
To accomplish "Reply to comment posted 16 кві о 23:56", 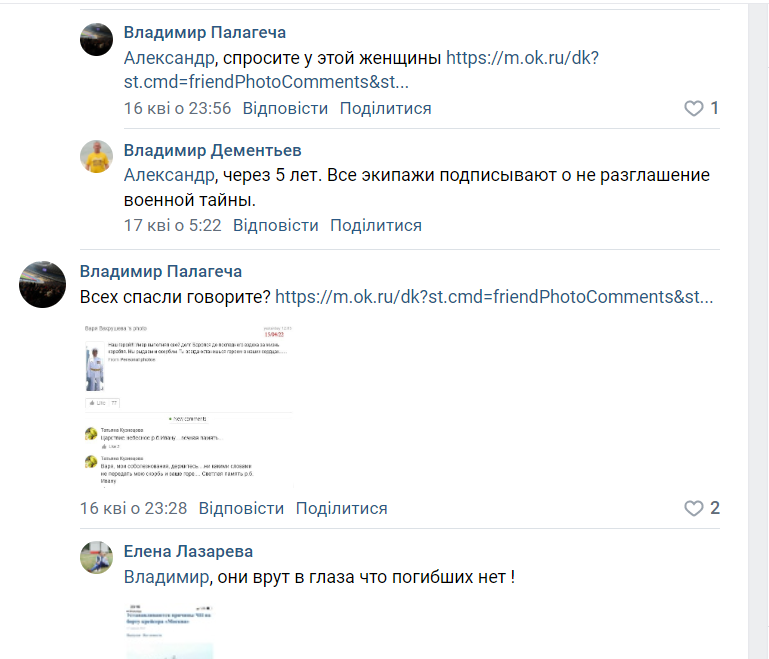I will coord(285,108).
